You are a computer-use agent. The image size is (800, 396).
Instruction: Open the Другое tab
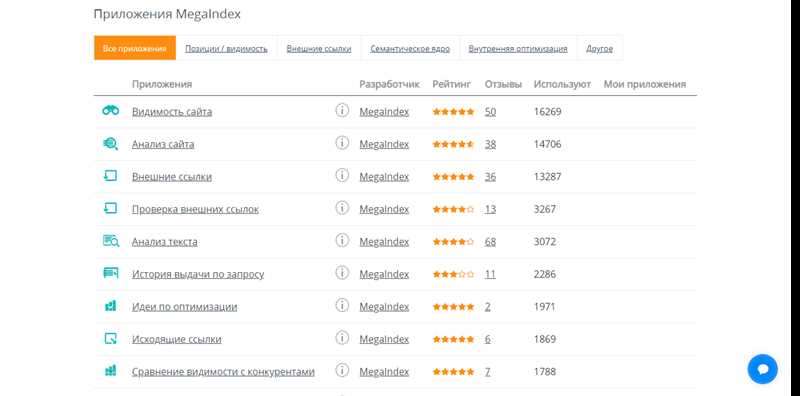[x=599, y=48]
